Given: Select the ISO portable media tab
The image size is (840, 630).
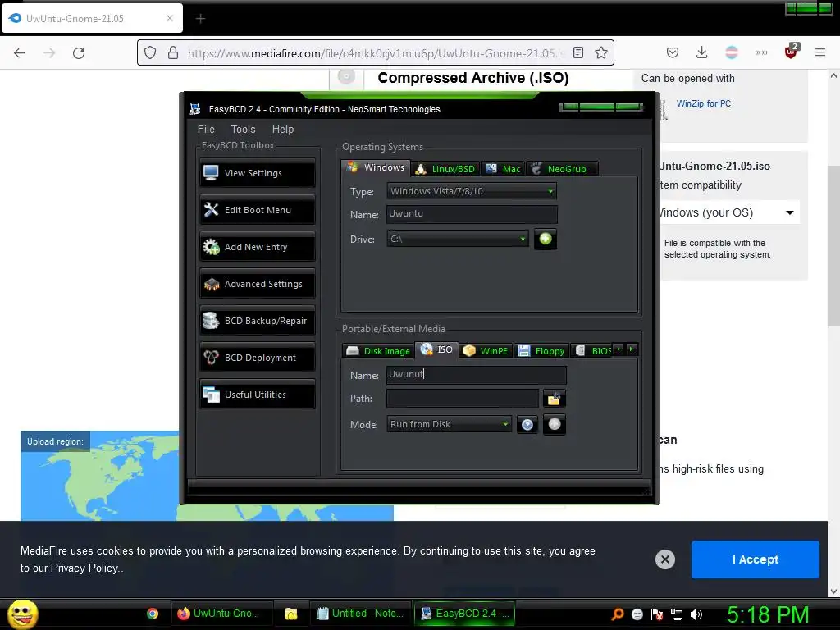Looking at the screenshot, I should pos(437,349).
